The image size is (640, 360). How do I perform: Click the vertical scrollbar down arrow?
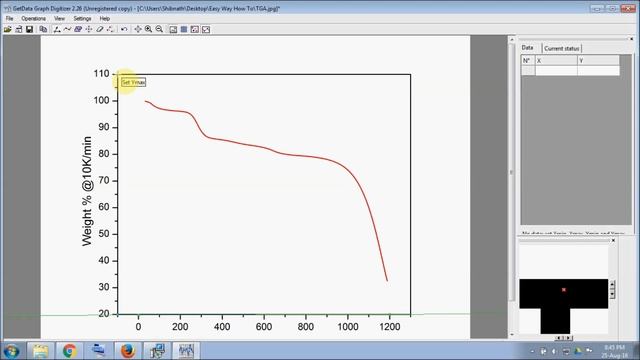[x=512, y=335]
